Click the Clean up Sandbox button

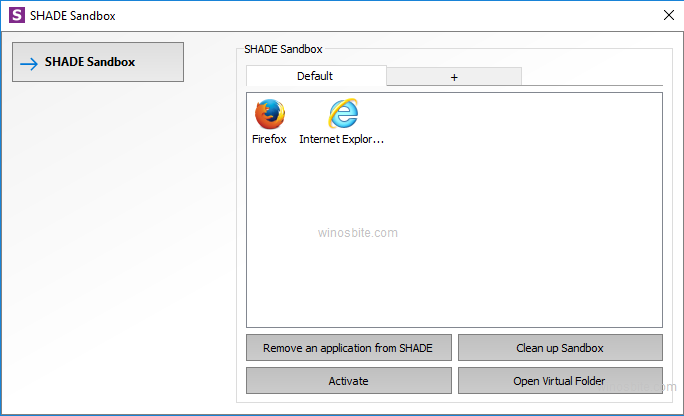tap(560, 348)
